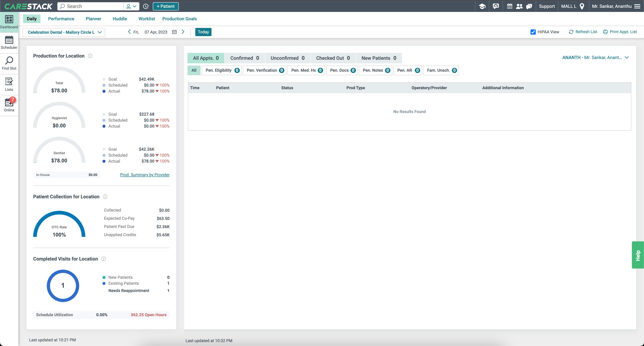
Task: Open the Dashboard sidebar icon
Action: [9, 22]
